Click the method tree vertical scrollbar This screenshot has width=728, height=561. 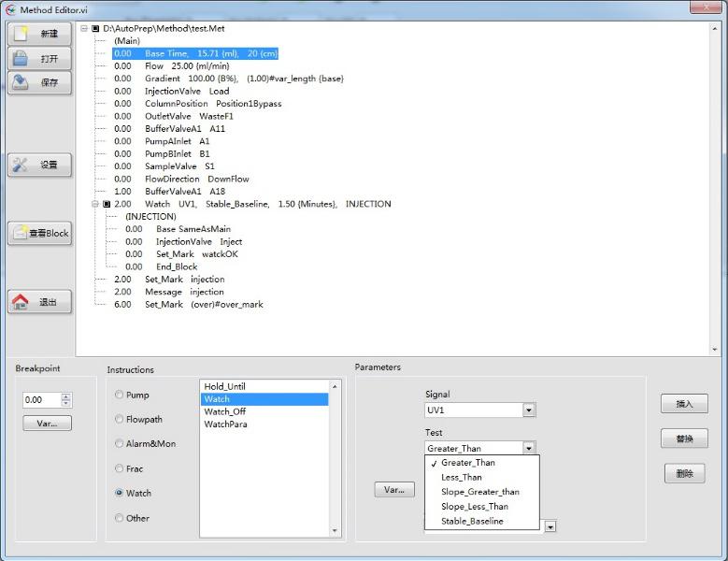point(716,187)
